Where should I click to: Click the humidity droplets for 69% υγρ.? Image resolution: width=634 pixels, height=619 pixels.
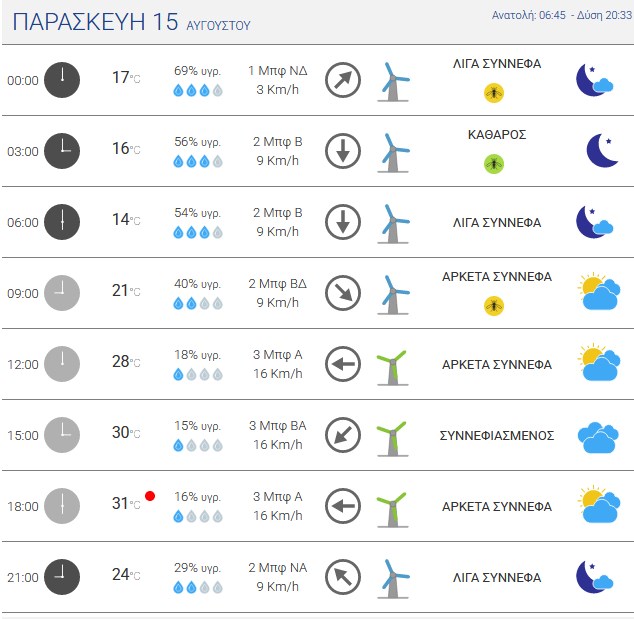(x=198, y=90)
